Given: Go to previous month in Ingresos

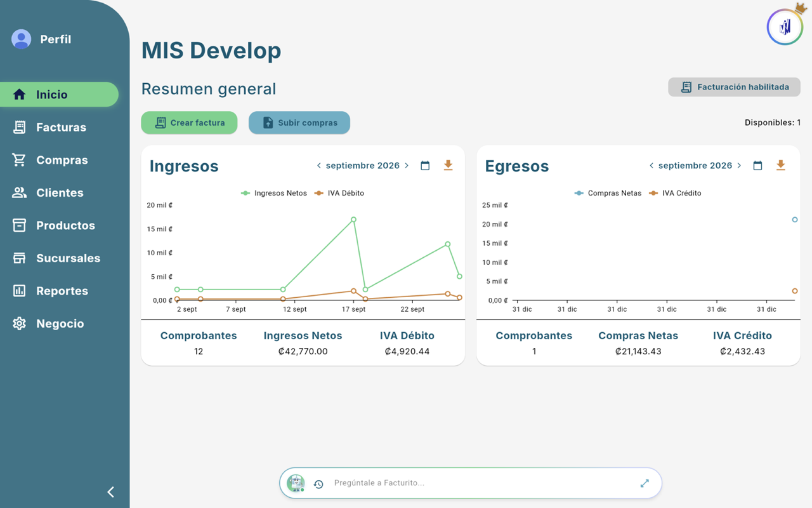Looking at the screenshot, I should [318, 166].
